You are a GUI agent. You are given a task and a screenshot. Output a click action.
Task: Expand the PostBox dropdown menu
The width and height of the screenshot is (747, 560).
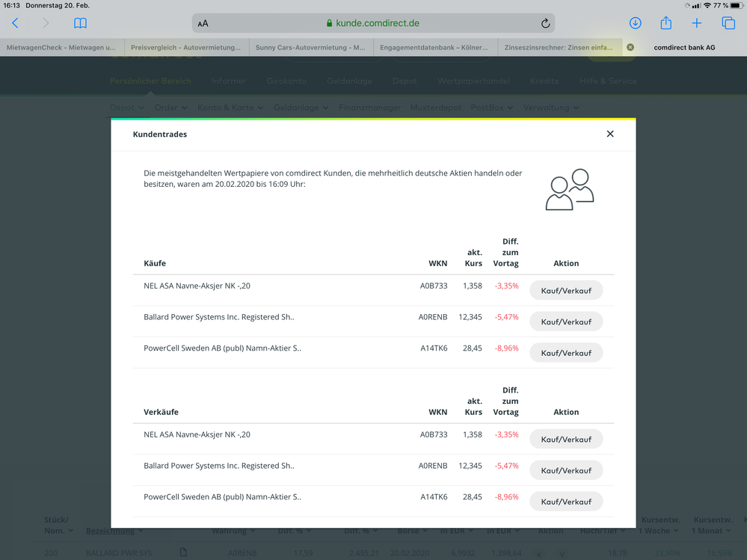(x=492, y=108)
